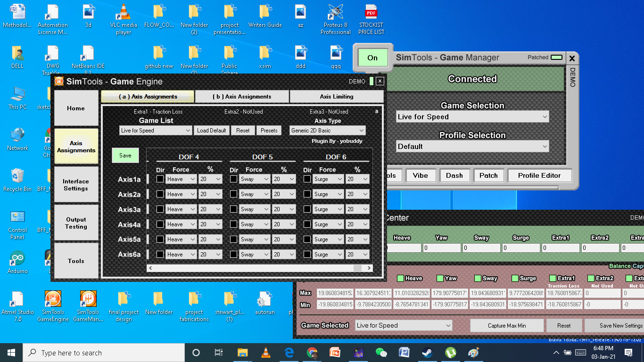The width and height of the screenshot is (644, 362).
Task: Click the horizontal scrollbar under axis table
Action: pyautogui.click(x=260, y=268)
